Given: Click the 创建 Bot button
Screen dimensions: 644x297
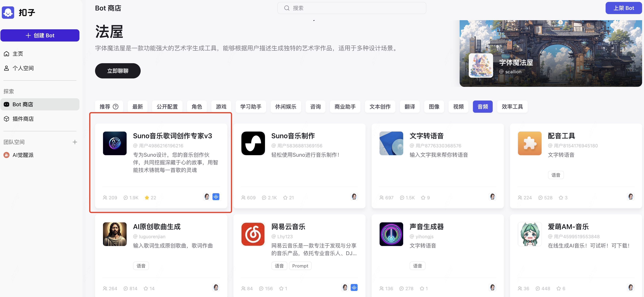Looking at the screenshot, I should [40, 35].
